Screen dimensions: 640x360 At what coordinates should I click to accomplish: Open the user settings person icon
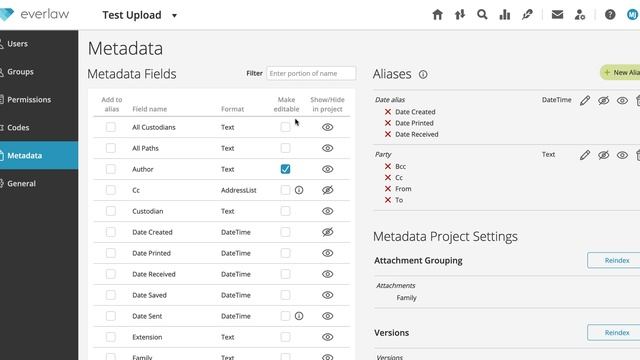coord(580,15)
